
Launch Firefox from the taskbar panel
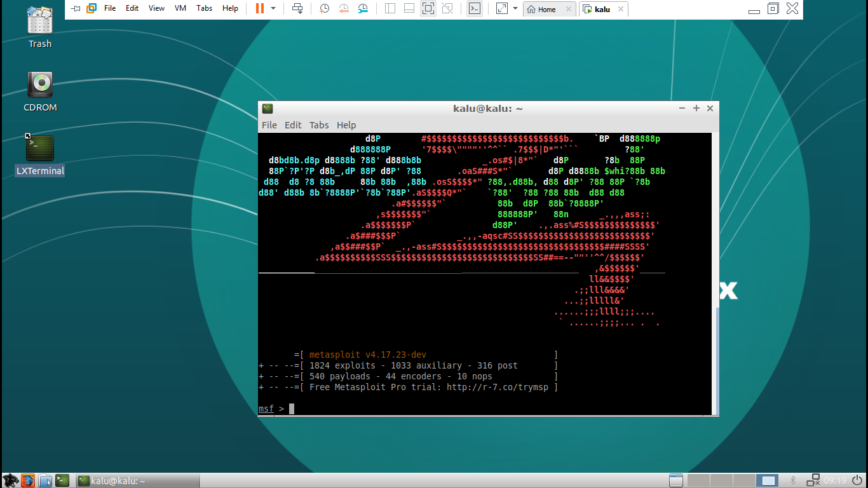click(27, 480)
